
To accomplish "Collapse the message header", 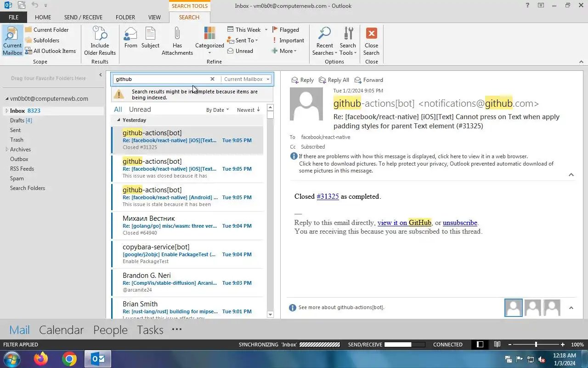I will 571,175.
